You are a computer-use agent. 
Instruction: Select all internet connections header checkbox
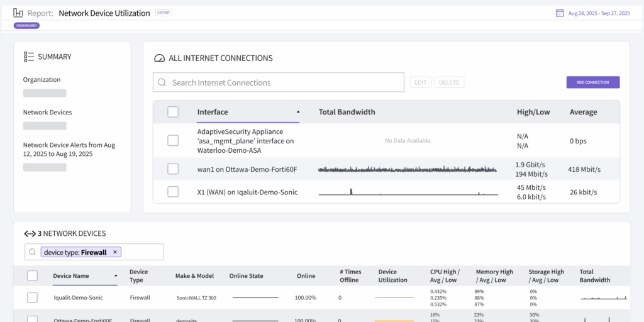[x=173, y=112]
